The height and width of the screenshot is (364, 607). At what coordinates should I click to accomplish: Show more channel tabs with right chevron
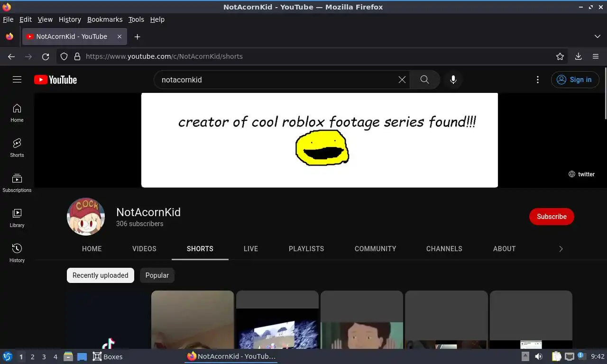pos(561,249)
